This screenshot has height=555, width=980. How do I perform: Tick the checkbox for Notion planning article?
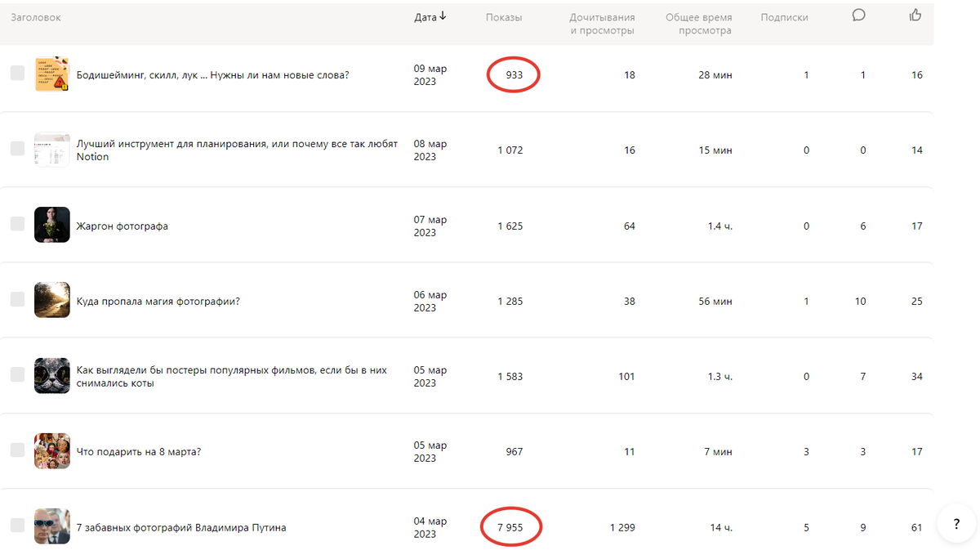tap(17, 149)
